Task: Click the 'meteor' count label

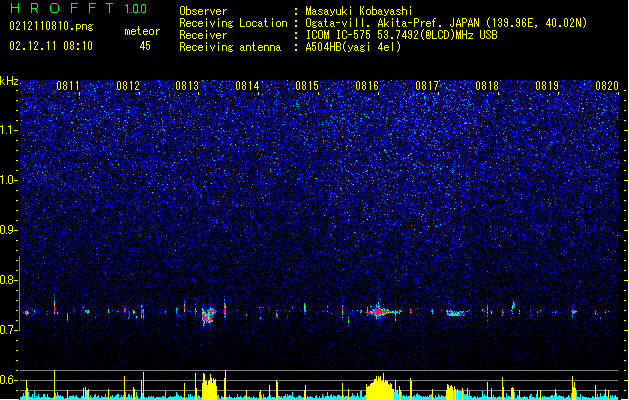Action: tap(142, 31)
